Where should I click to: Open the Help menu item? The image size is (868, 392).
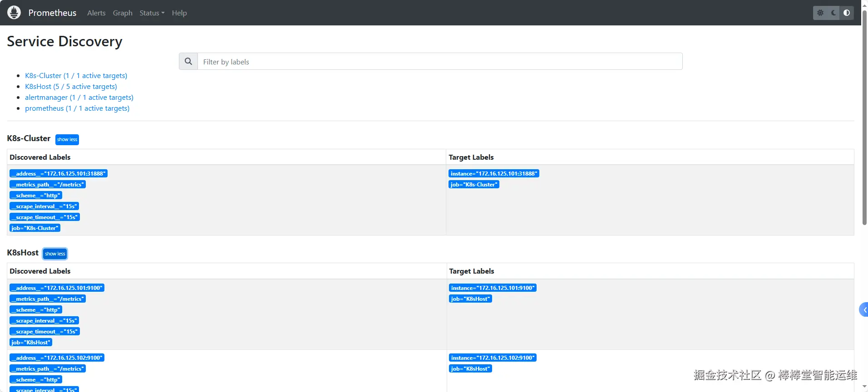pyautogui.click(x=179, y=13)
